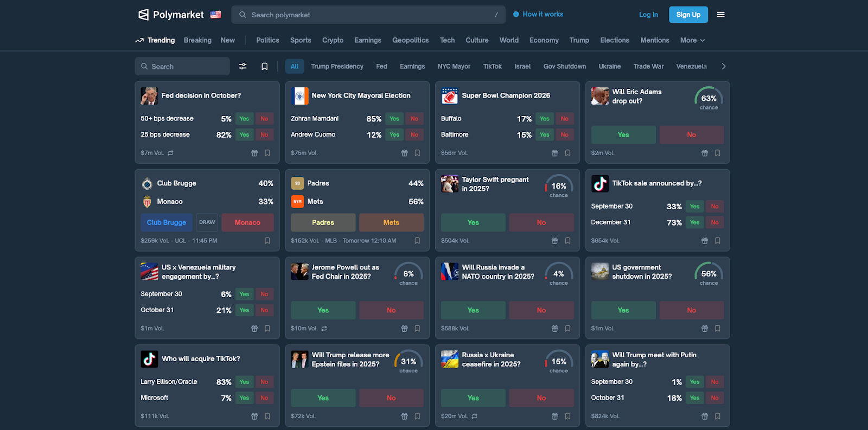Filter by Gov Shutdown topic
868x430 pixels.
pyautogui.click(x=565, y=66)
